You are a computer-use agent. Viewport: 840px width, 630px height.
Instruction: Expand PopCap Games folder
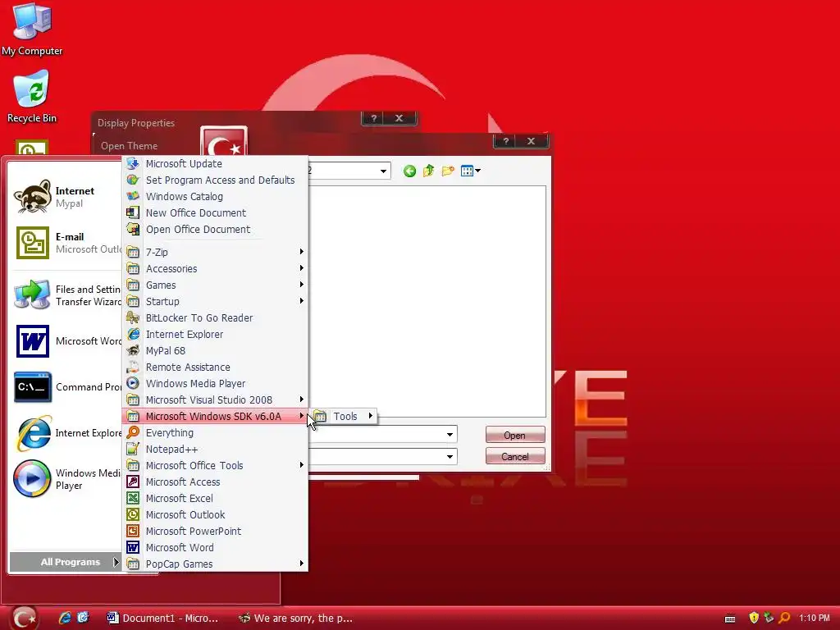tap(216, 564)
